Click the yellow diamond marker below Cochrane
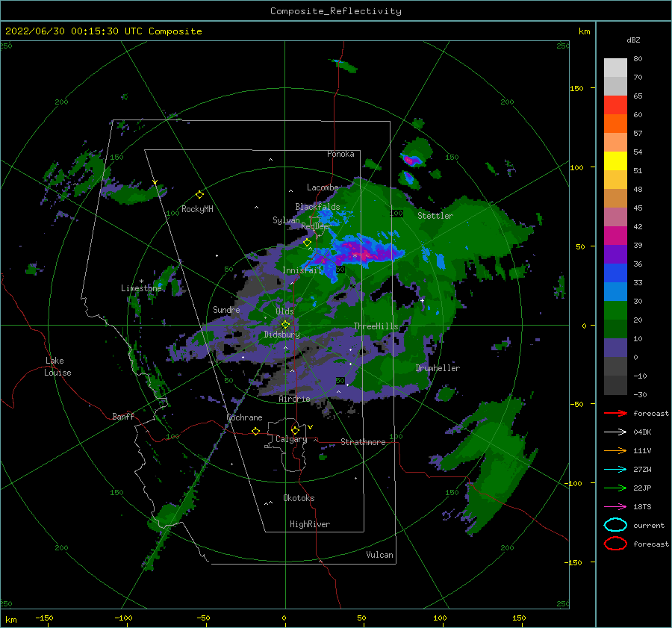Viewport: 672px width, 628px height. tap(256, 432)
